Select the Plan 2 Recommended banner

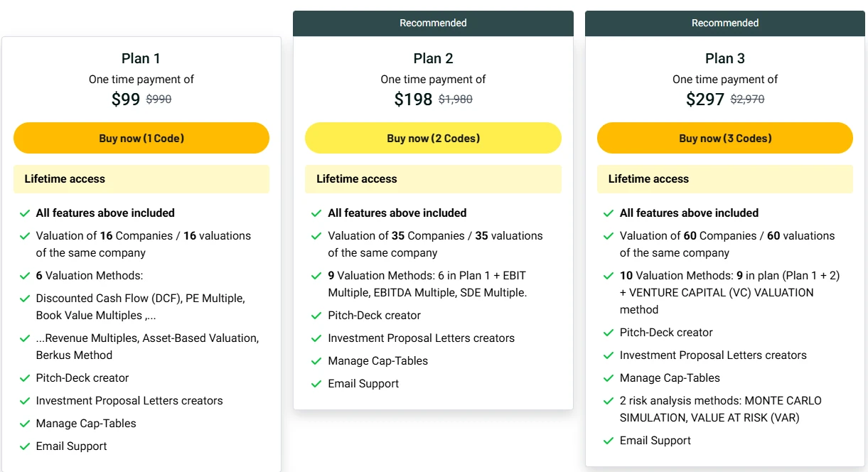tap(433, 23)
